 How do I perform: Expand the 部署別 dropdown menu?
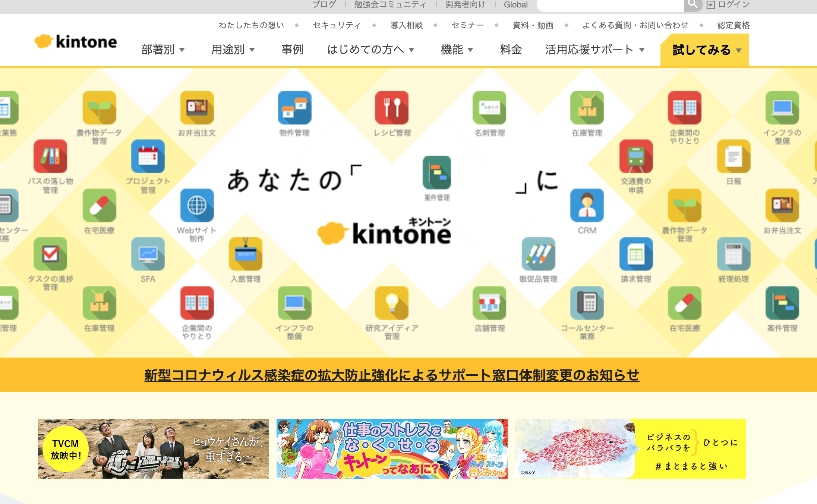[x=163, y=50]
